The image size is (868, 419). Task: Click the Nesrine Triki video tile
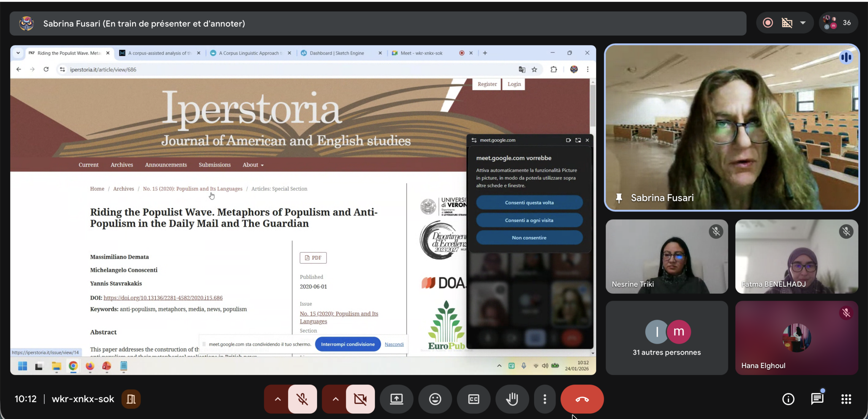point(667,256)
